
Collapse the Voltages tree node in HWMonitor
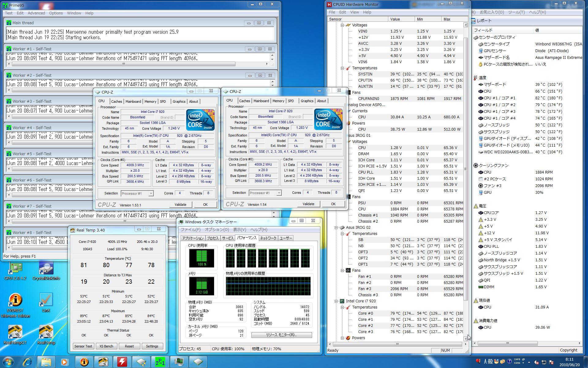342,25
